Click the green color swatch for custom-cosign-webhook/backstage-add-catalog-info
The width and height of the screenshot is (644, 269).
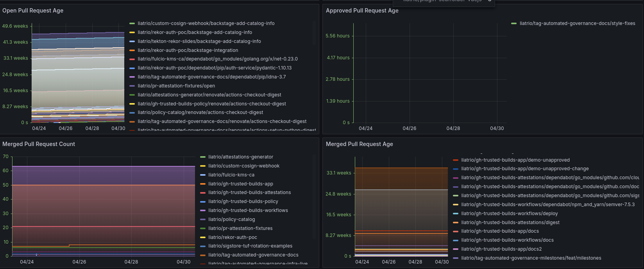(132, 23)
